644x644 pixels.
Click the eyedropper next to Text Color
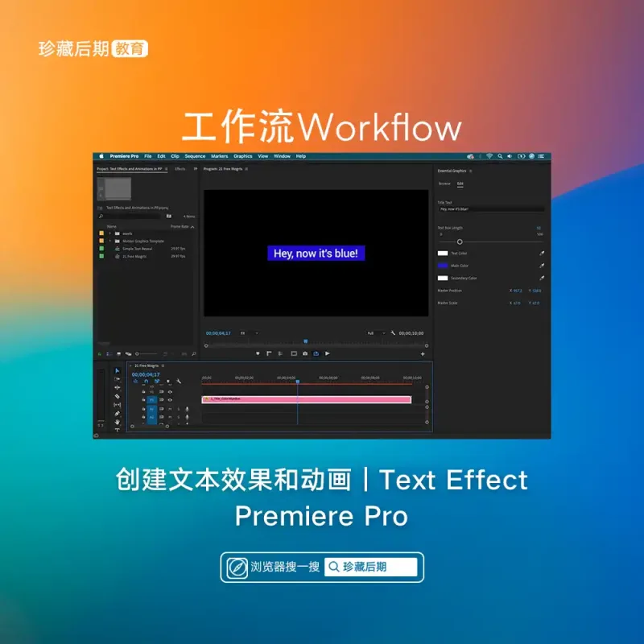tap(542, 253)
